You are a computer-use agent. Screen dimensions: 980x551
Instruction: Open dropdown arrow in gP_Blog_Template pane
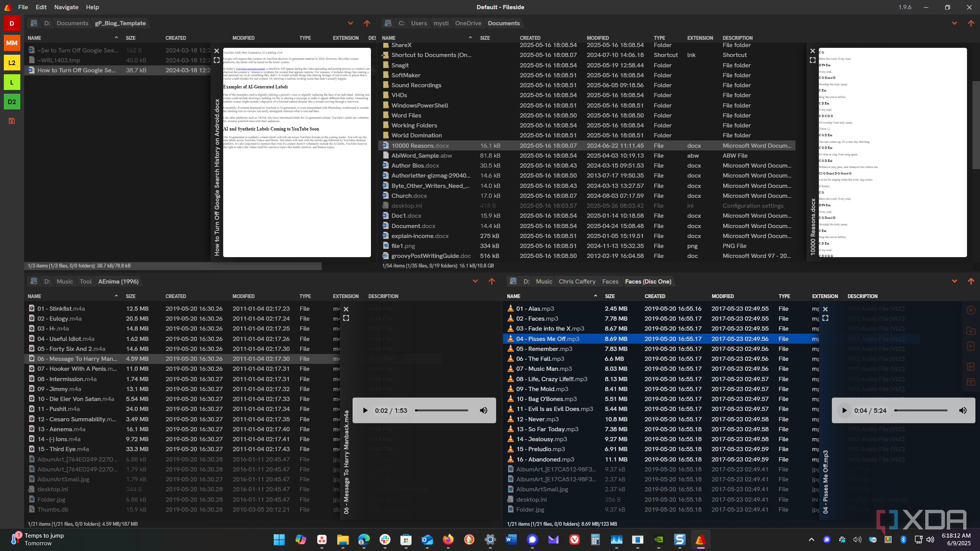[x=350, y=23]
